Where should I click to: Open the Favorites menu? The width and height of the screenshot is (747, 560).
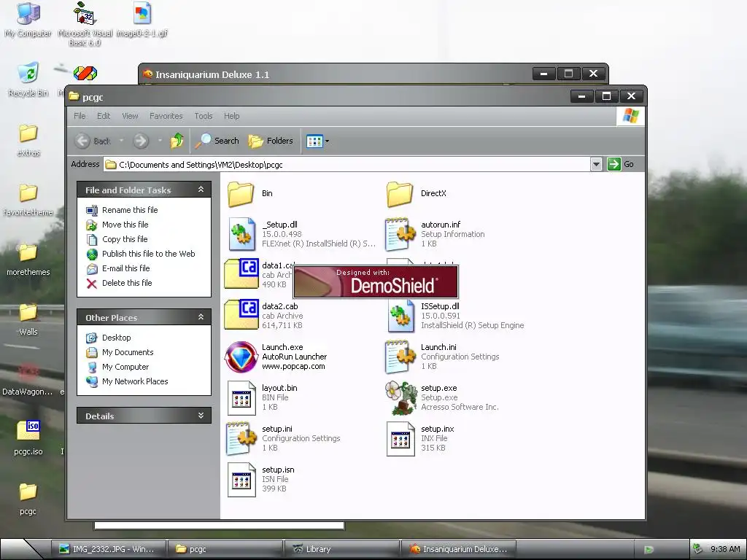coord(166,116)
